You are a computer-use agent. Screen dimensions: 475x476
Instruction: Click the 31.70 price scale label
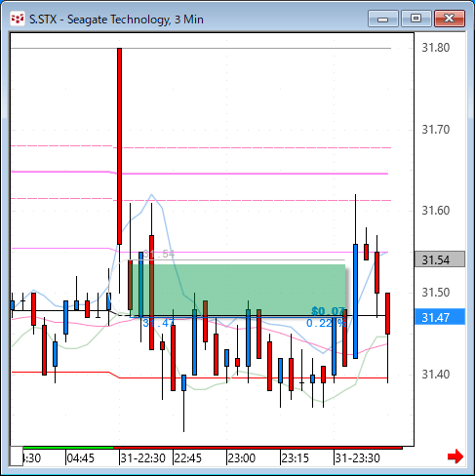pyautogui.click(x=436, y=130)
